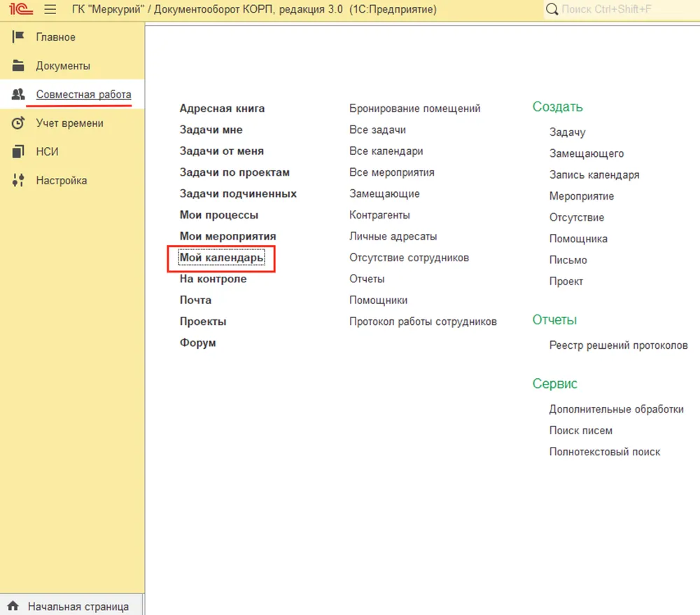Open Полнотекстовый поиск
700x615 pixels.
[605, 452]
